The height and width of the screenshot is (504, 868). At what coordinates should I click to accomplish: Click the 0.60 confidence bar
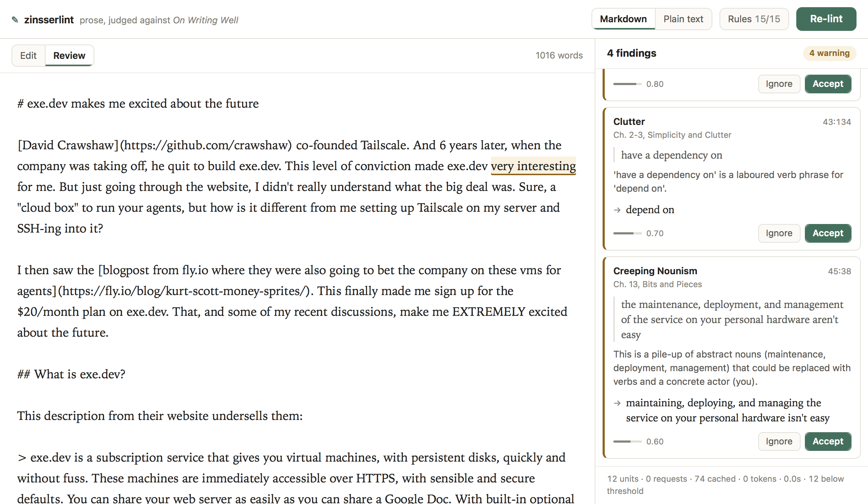[627, 442]
